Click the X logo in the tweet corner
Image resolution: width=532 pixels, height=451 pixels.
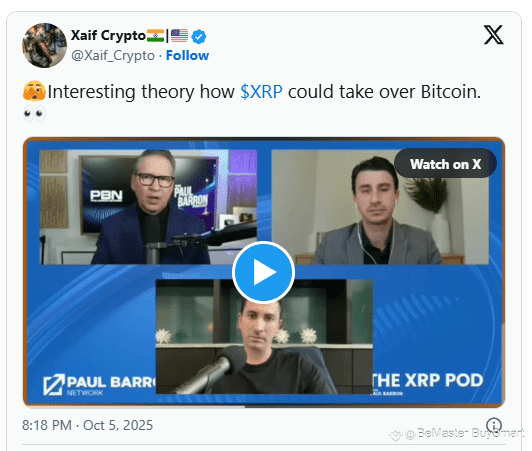(493, 35)
